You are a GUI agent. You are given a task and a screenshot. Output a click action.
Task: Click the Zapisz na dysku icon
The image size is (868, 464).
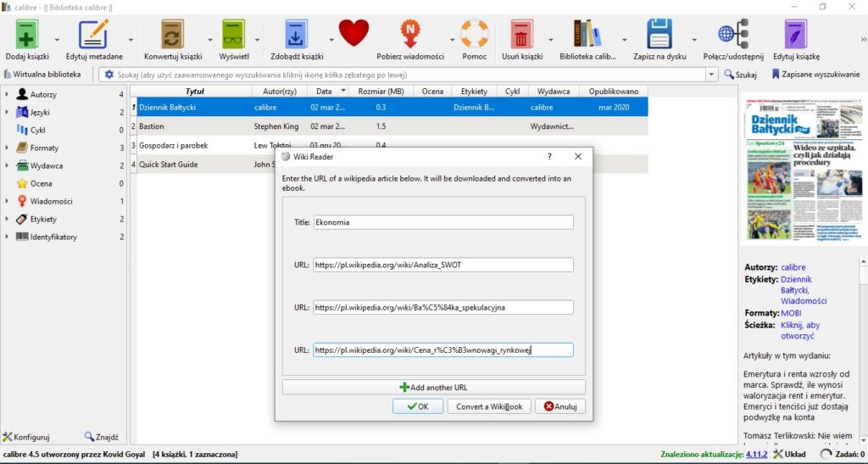coord(659,34)
